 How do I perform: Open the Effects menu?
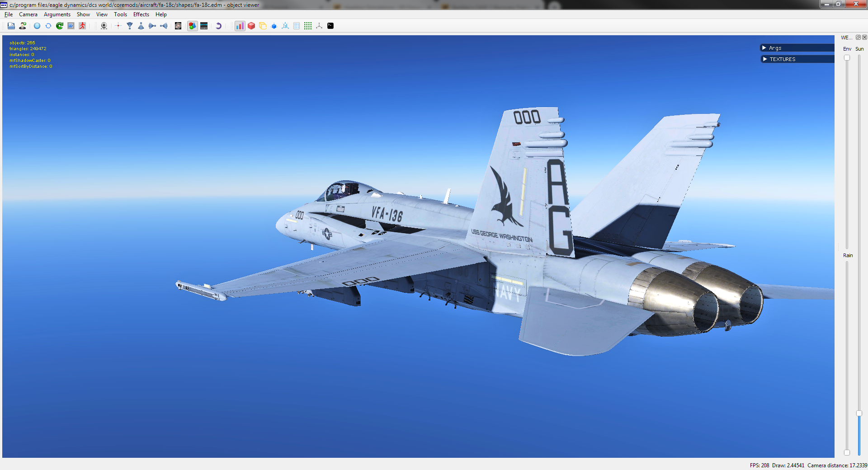coord(141,14)
